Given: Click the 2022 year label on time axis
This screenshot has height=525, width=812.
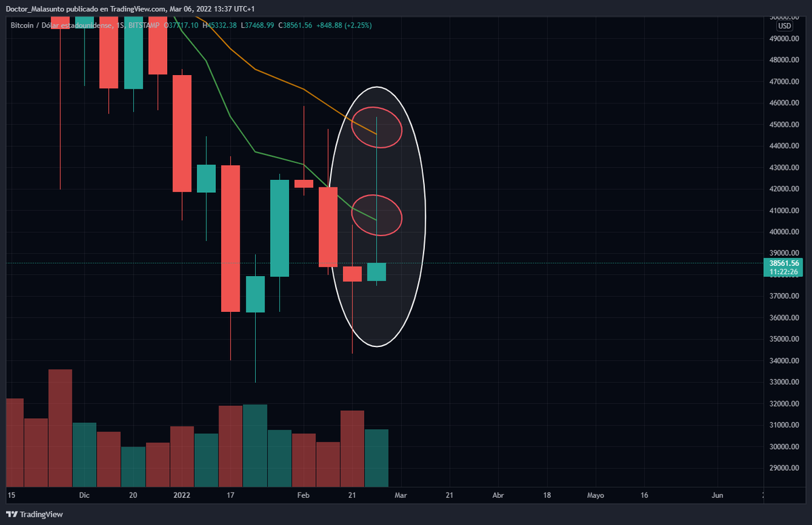Looking at the screenshot, I should click(x=182, y=495).
